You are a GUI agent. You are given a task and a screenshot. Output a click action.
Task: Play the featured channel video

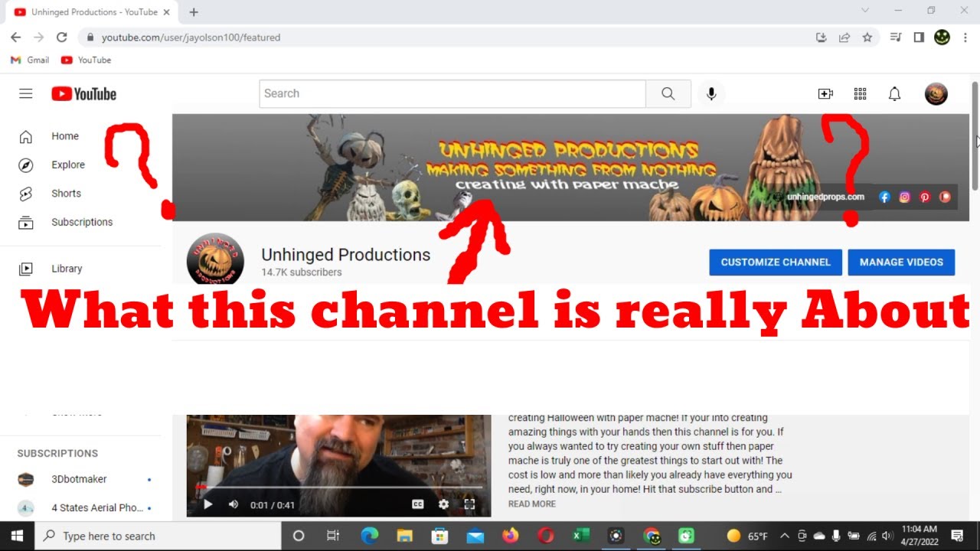point(207,504)
